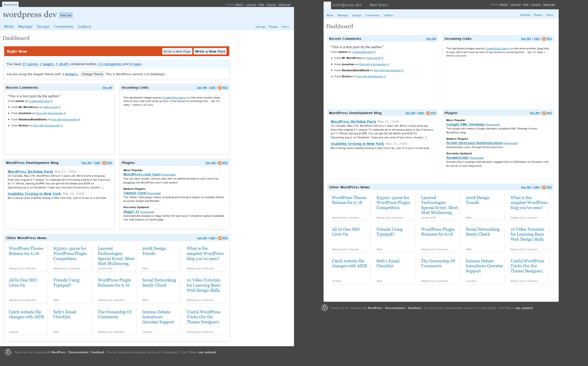
Task: Open 'A paginated post' link in right window
Action: click(x=362, y=52)
